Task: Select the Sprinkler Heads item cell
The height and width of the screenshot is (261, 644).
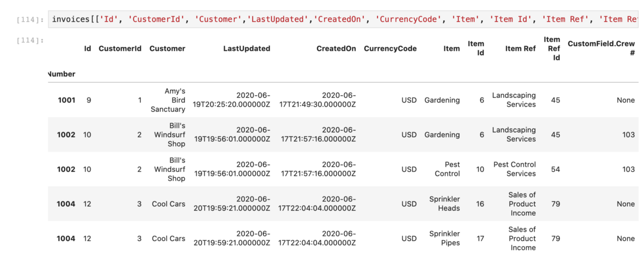Action: point(444,203)
